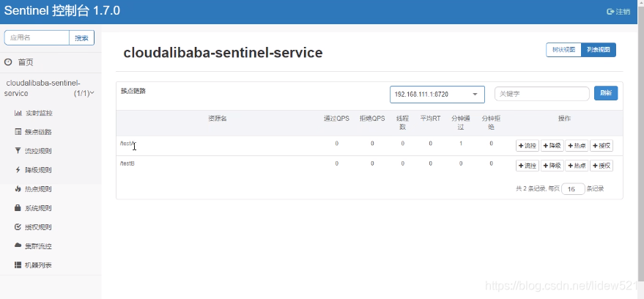Screen dimensions: 644x299
Task: Add 授权 authority rule for /testA
Action: click(602, 145)
